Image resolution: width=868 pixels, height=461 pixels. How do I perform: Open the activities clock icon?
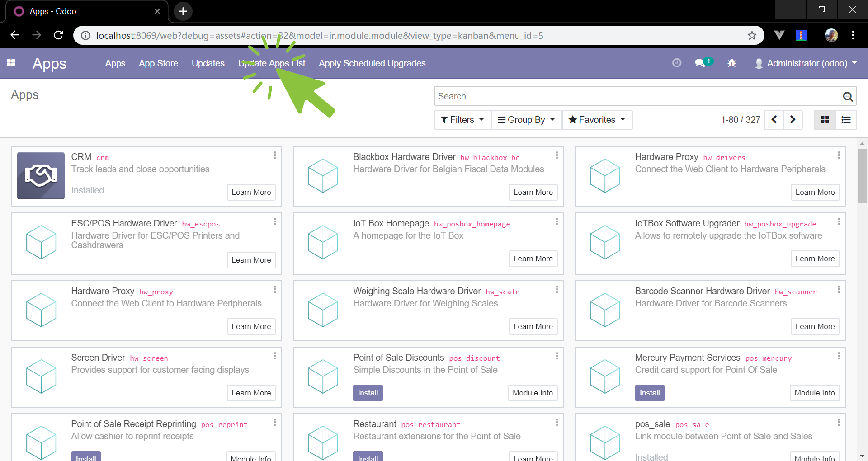click(677, 63)
